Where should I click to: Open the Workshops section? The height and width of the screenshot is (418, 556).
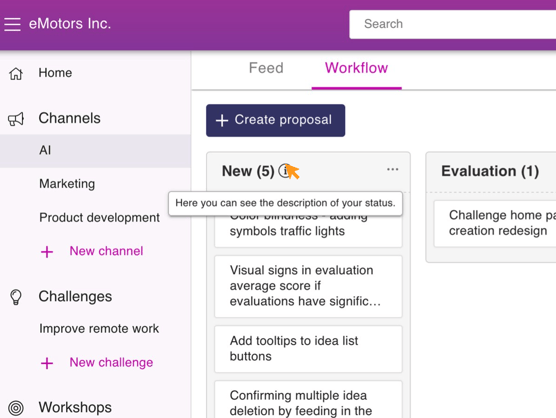click(75, 407)
